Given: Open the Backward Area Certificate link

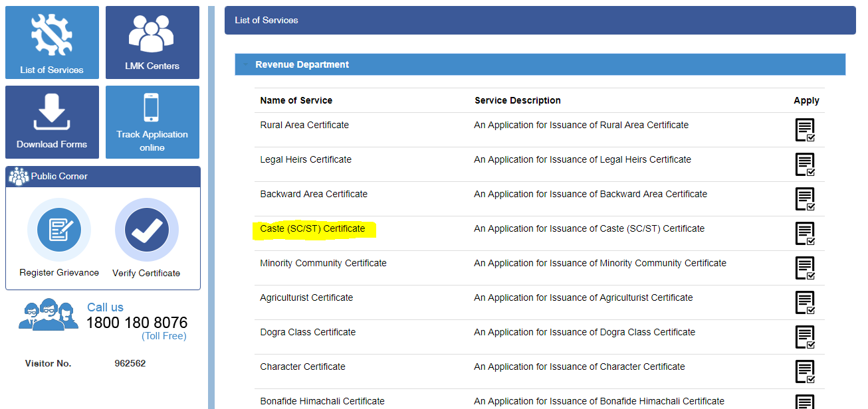Looking at the screenshot, I should tap(314, 194).
